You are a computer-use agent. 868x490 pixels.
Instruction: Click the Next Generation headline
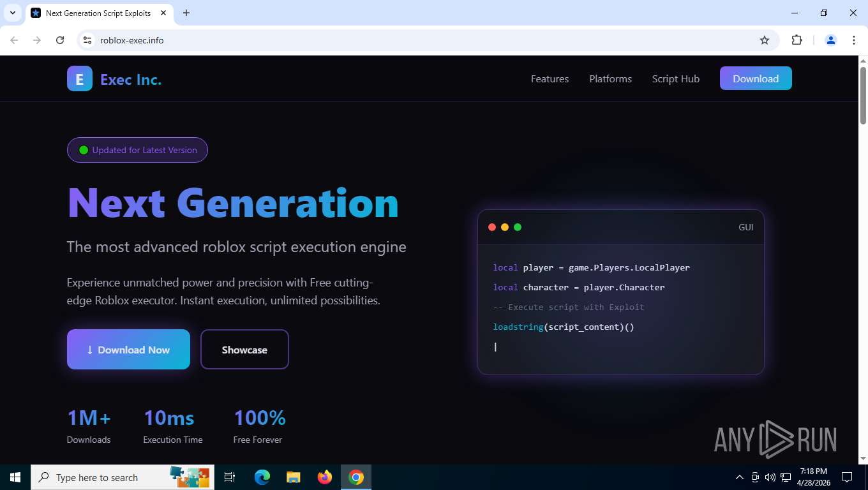(x=233, y=203)
